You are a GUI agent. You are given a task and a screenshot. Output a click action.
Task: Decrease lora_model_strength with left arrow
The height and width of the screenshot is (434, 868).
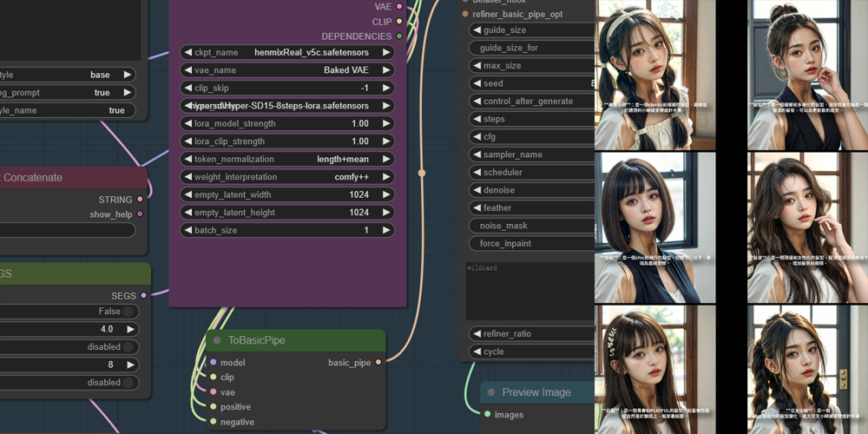187,123
